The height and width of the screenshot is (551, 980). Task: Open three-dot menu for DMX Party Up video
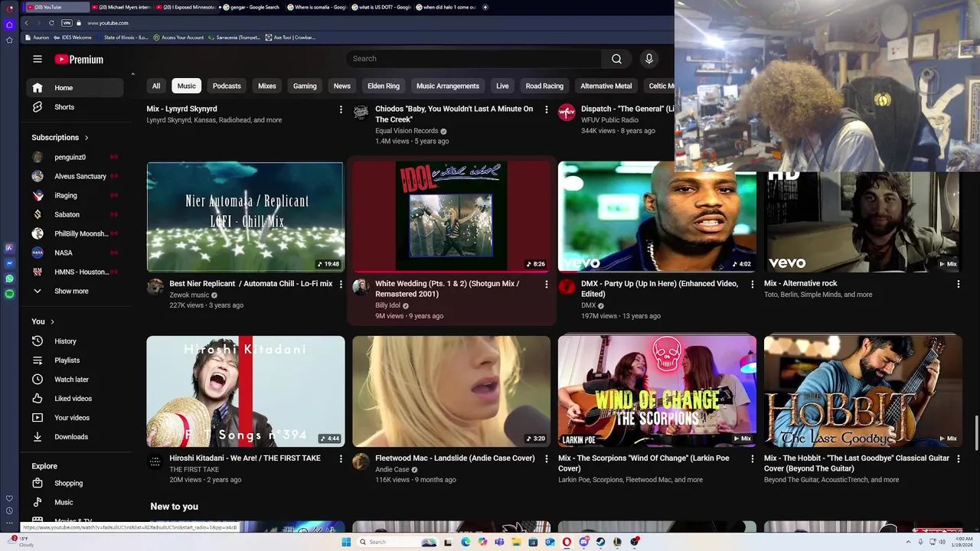pyautogui.click(x=752, y=284)
